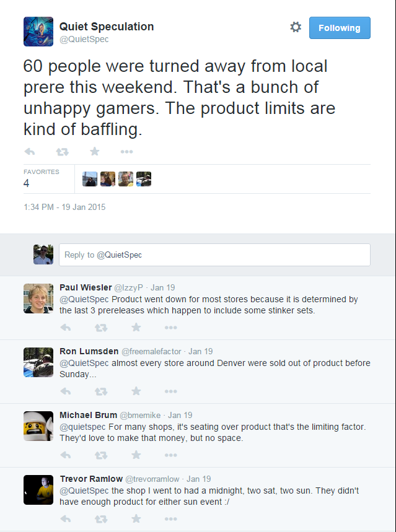Image resolution: width=396 pixels, height=532 pixels.
Task: Toggle the Following button
Action: coord(339,28)
